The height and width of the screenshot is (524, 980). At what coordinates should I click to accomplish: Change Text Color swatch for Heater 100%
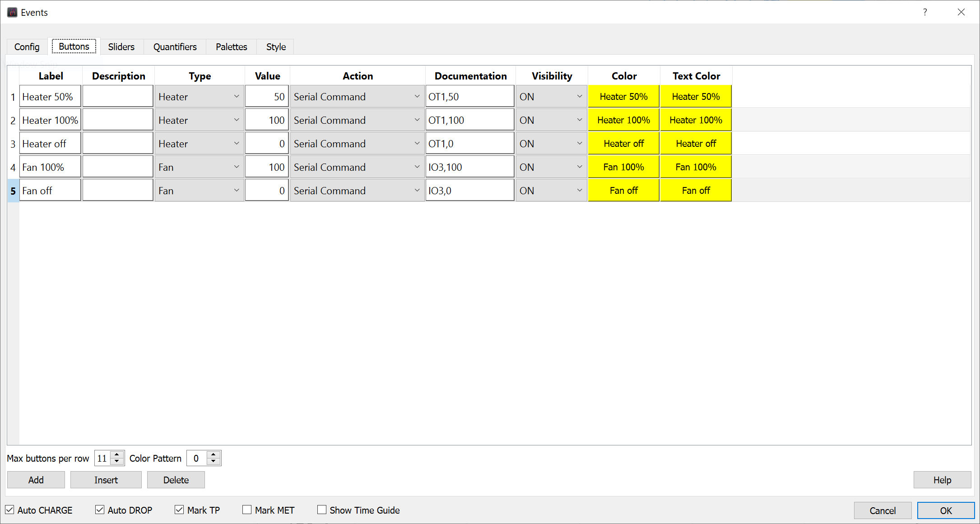click(696, 120)
